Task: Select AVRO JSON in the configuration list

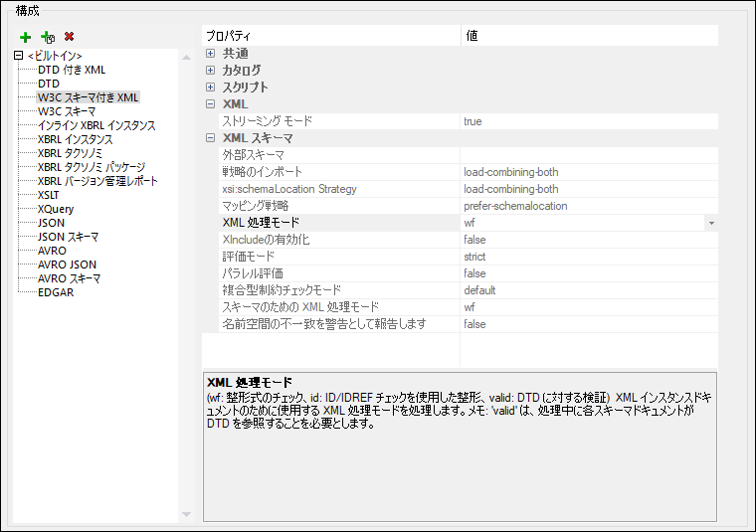Action: (67, 265)
